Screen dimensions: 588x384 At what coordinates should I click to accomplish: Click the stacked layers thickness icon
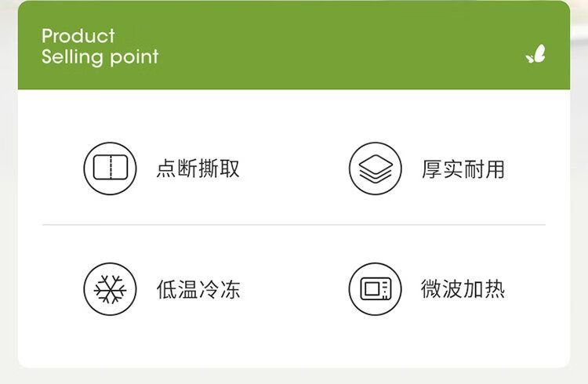pos(375,168)
